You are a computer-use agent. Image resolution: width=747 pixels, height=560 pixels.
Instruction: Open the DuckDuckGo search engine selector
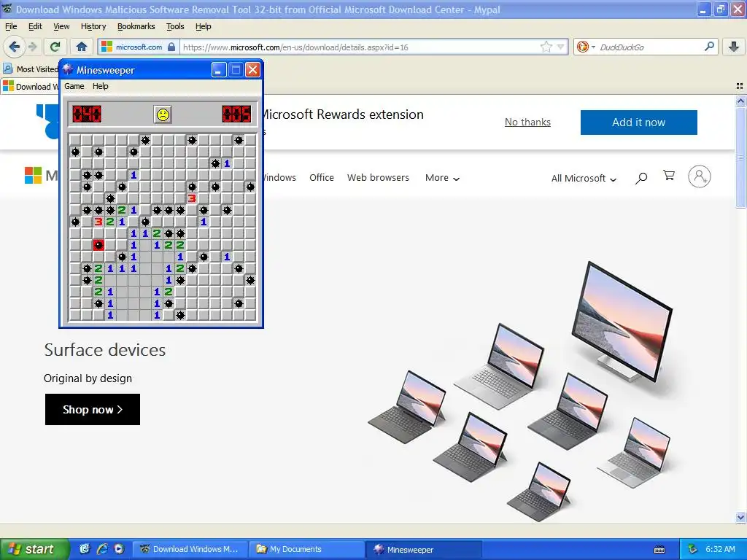pyautogui.click(x=586, y=47)
